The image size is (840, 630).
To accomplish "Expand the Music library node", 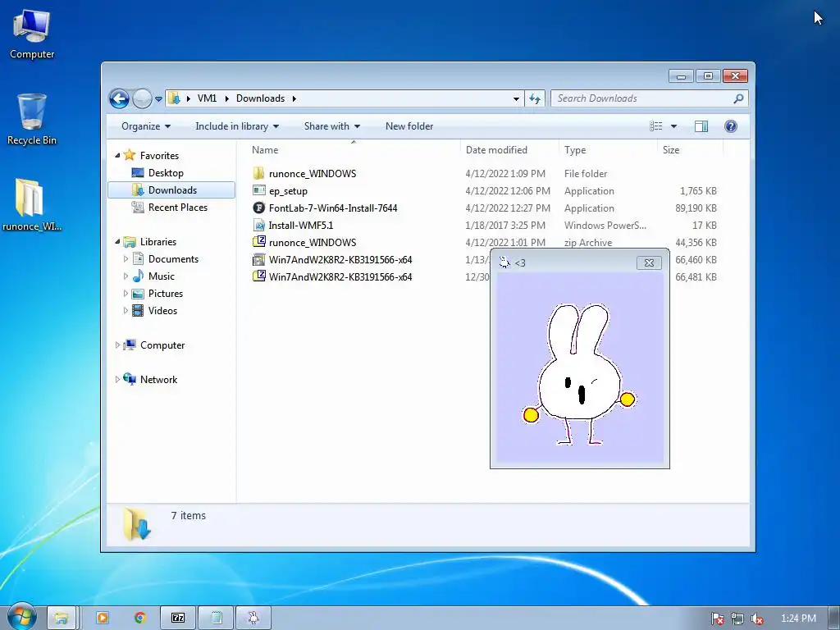I will pos(126,276).
